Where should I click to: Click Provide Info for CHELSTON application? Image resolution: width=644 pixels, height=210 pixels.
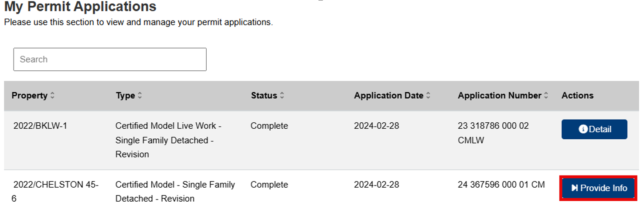599,188
